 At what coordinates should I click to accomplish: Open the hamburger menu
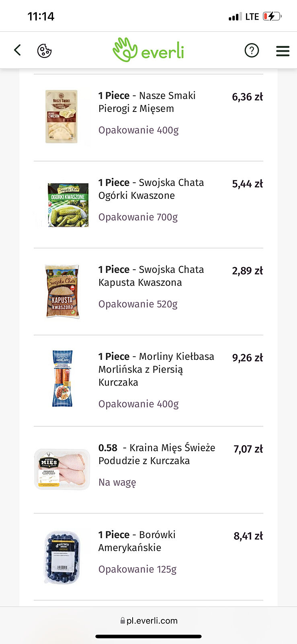(283, 51)
